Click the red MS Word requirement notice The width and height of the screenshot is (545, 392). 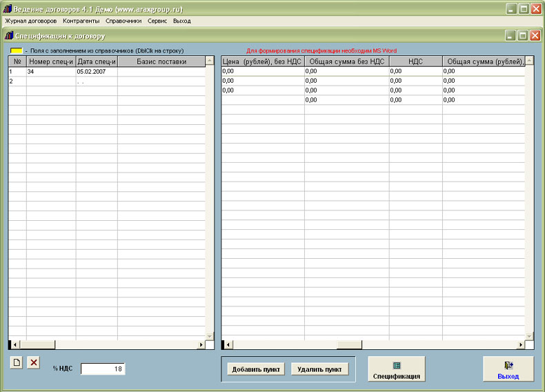[x=321, y=51]
